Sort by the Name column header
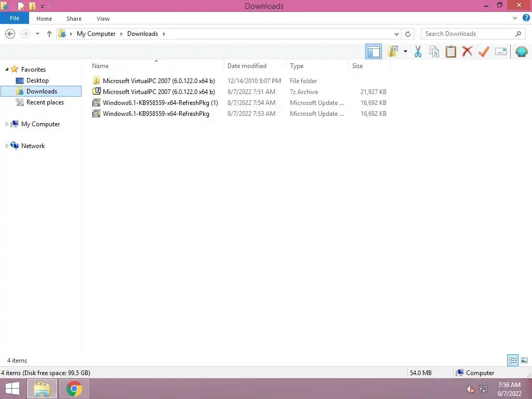 156,66
